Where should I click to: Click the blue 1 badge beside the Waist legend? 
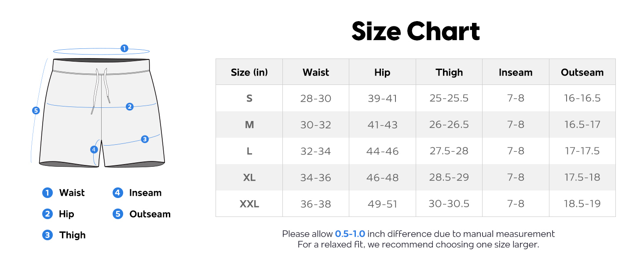coord(47,193)
